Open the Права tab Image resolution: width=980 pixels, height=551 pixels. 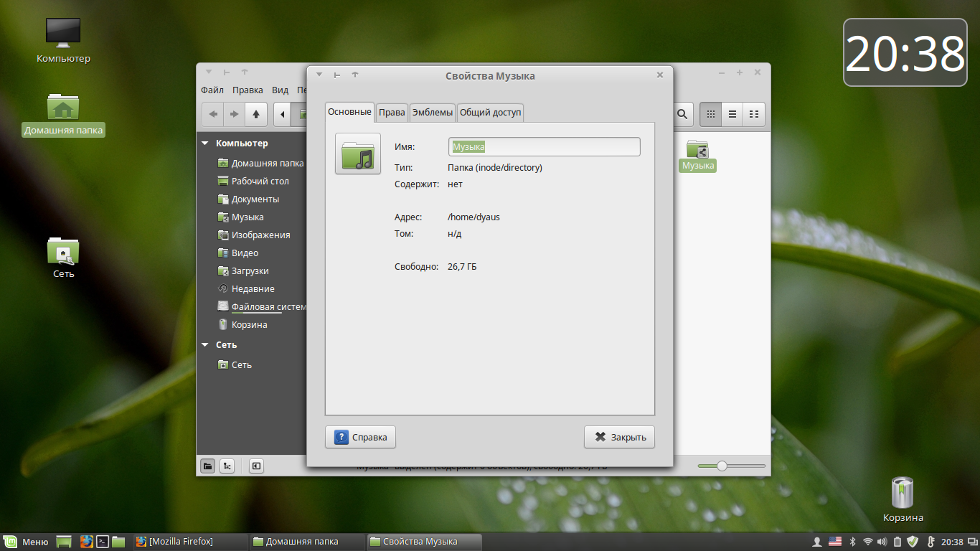(x=392, y=112)
